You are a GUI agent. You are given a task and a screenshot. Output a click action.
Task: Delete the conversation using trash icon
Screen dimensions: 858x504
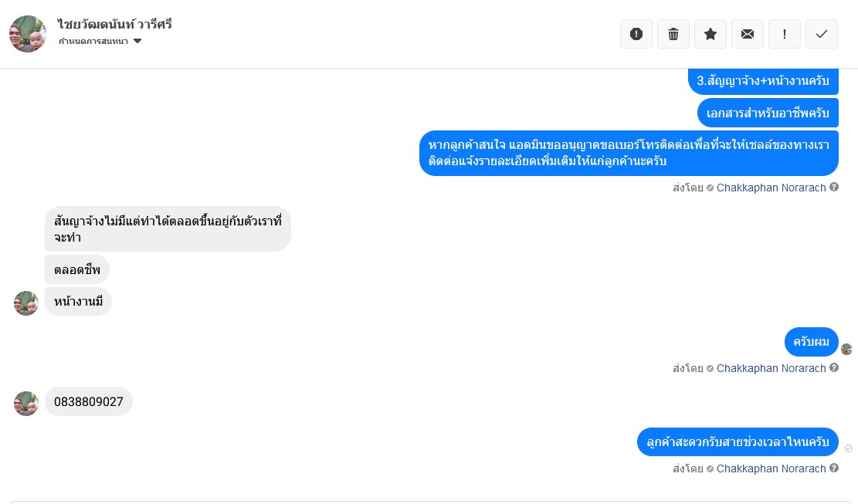pos(673,34)
